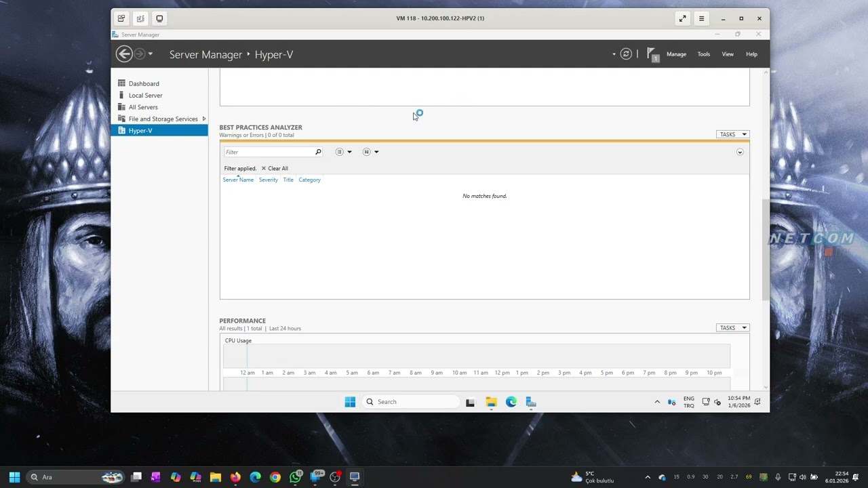Open the View menu

[728, 54]
